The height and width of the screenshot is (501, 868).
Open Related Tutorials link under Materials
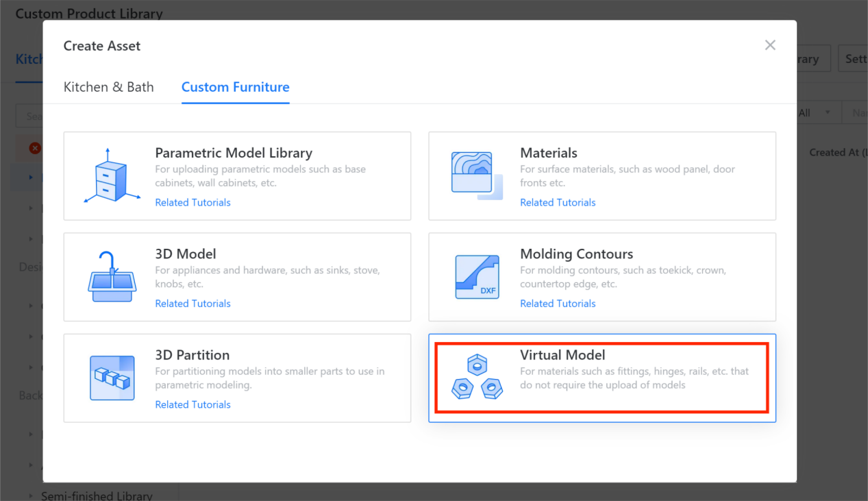[558, 202]
